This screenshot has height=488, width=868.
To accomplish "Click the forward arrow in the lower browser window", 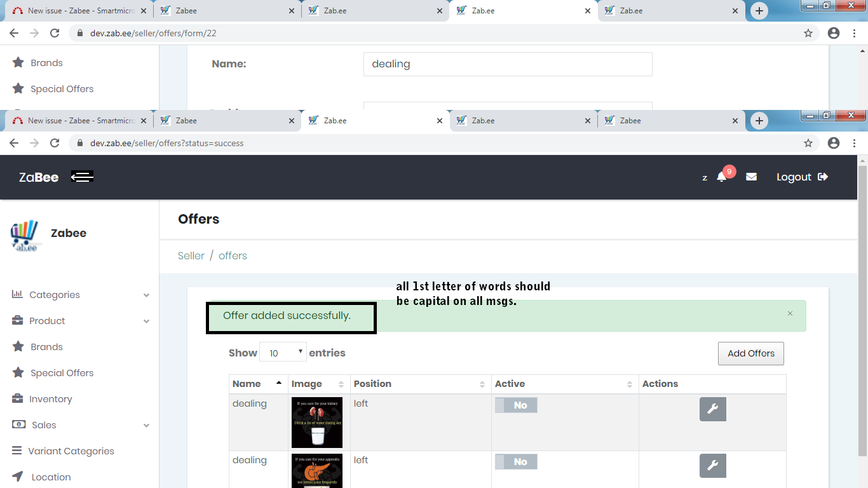I will click(34, 143).
